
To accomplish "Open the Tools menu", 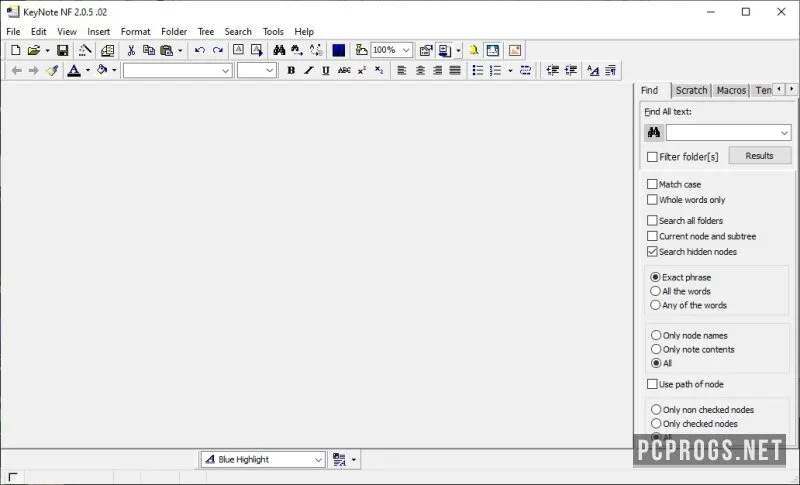I will [x=273, y=32].
